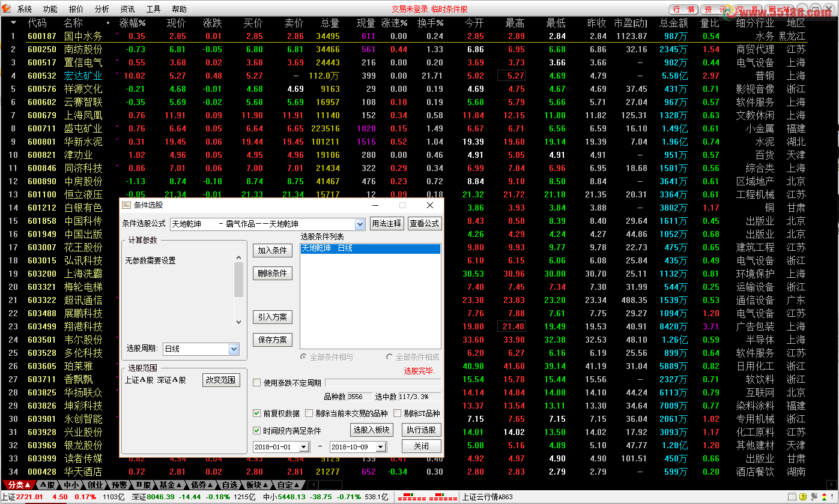Open the 条件选股公式 dropdown
This screenshot has height=504, width=839.
pyautogui.click(x=360, y=224)
